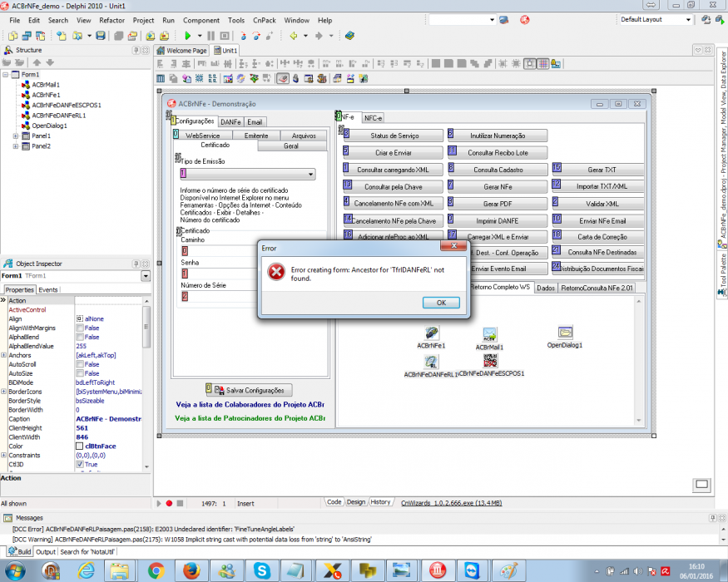The image size is (728, 582).
Task: Open the Output tab in Messages
Action: 46,552
